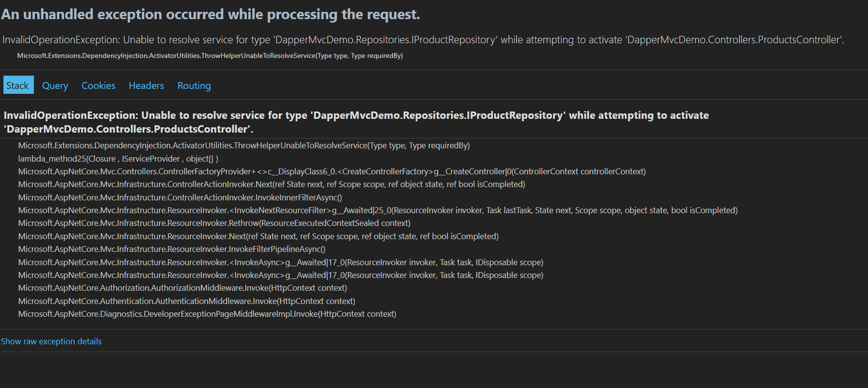Click the first ResourceInvoker InvokeAsync Awaited|17_0 frame
The width and height of the screenshot is (868, 388).
(x=281, y=262)
